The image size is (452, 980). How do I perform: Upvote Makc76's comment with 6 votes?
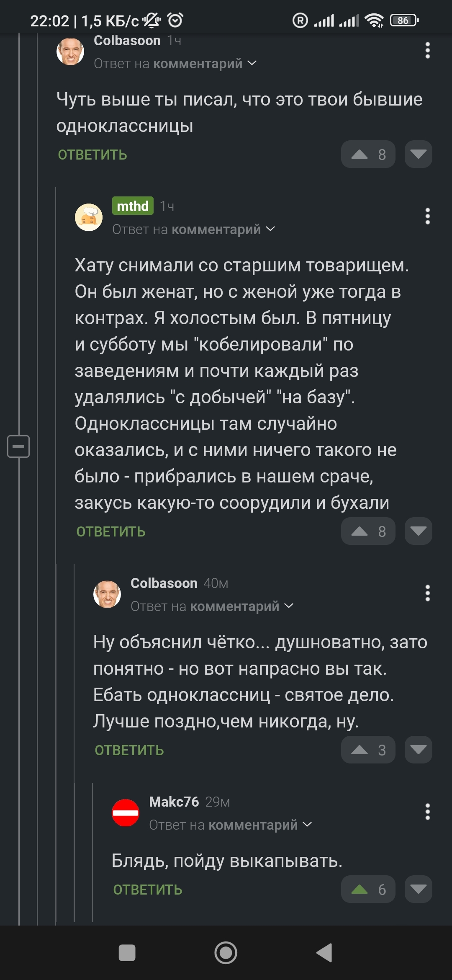[x=360, y=889]
